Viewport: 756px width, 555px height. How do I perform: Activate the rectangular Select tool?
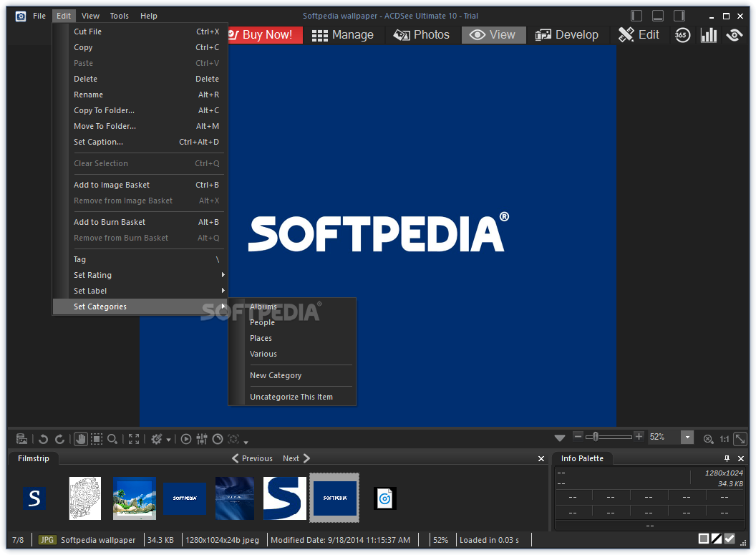(x=97, y=439)
